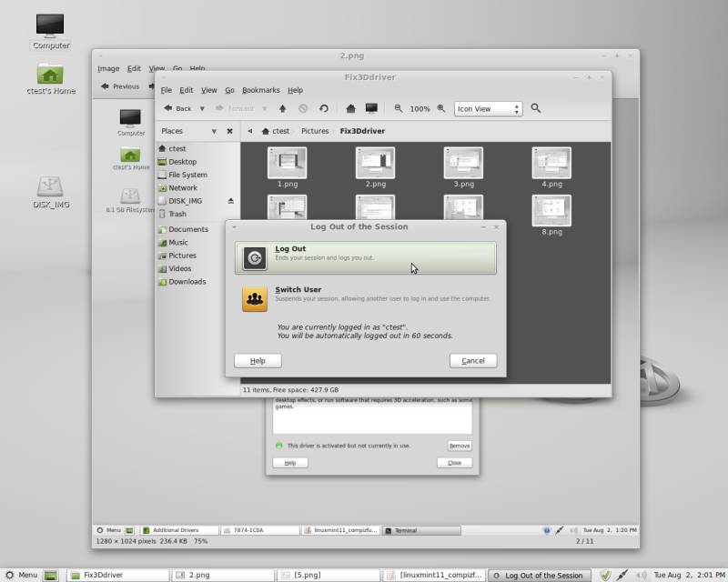Click the Log Out power icon
The width and height of the screenshot is (728, 582).
pos(255,257)
